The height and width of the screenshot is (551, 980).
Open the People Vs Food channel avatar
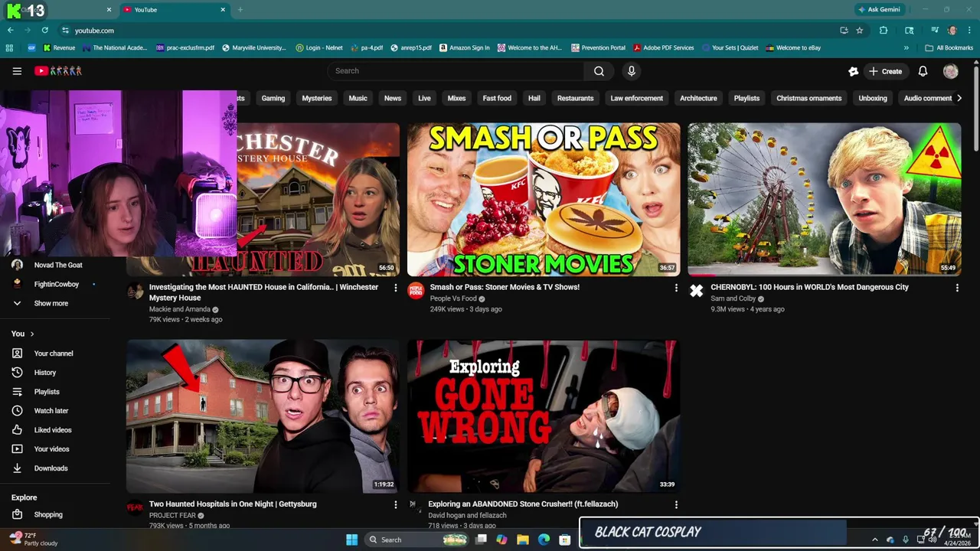(x=416, y=291)
